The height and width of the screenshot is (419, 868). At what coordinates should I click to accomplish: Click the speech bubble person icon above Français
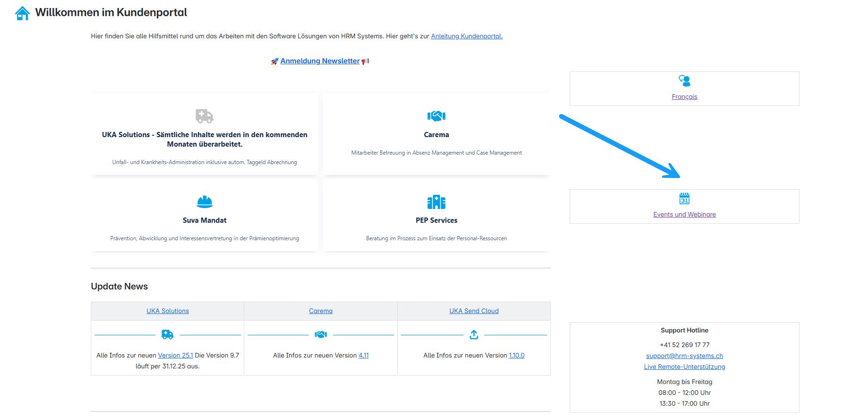[685, 81]
